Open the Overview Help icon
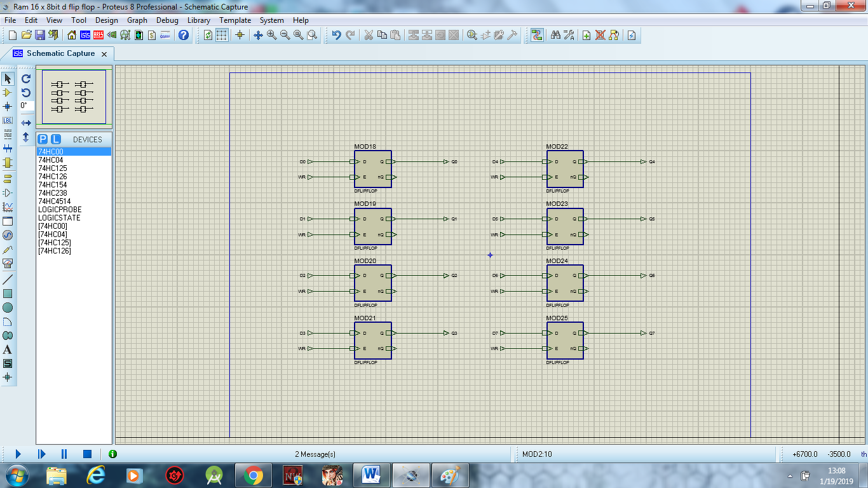The height and width of the screenshot is (488, 868). [184, 35]
